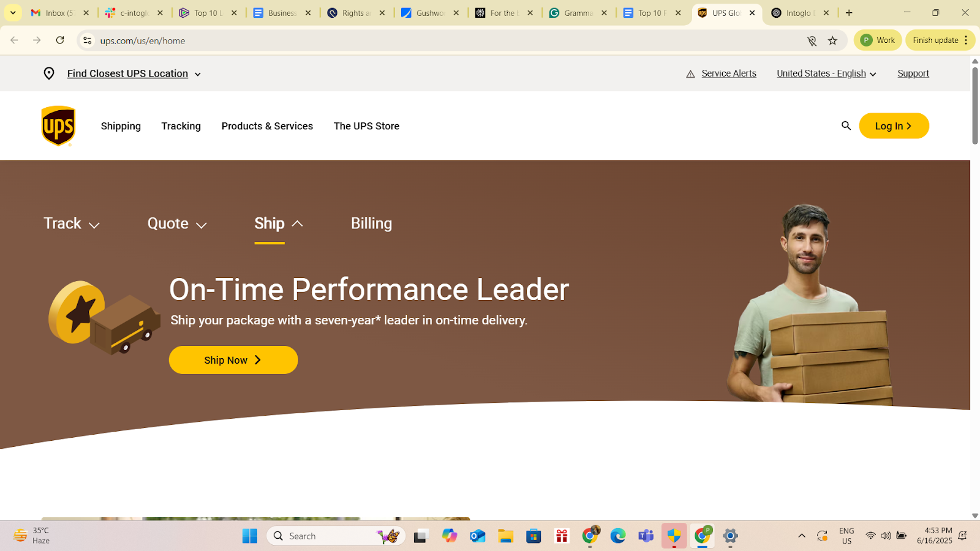The width and height of the screenshot is (980, 551).
Task: Expand the Track hero tab
Action: 72,223
